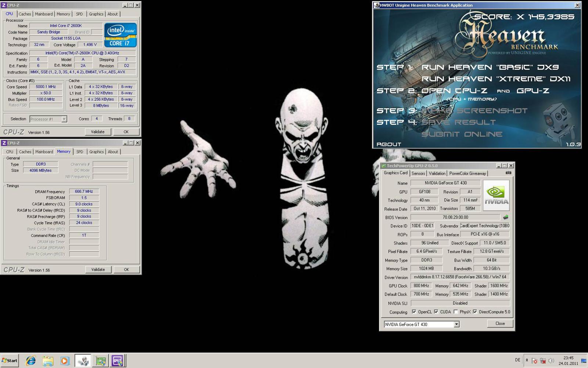This screenshot has width=588, height=368.
Task: Toggle the CUDA checkbox in GPU-Z
Action: point(436,312)
